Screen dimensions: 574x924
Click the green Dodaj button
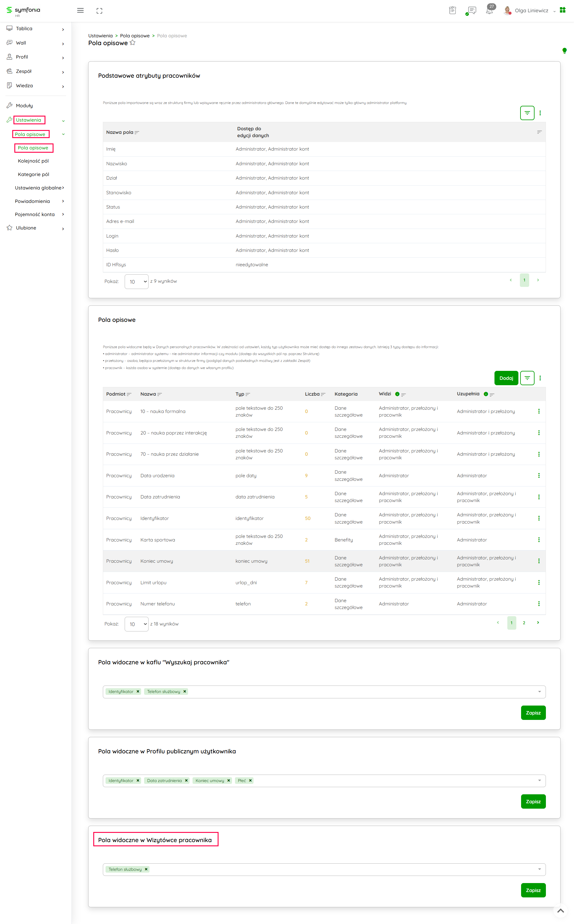[x=506, y=378]
